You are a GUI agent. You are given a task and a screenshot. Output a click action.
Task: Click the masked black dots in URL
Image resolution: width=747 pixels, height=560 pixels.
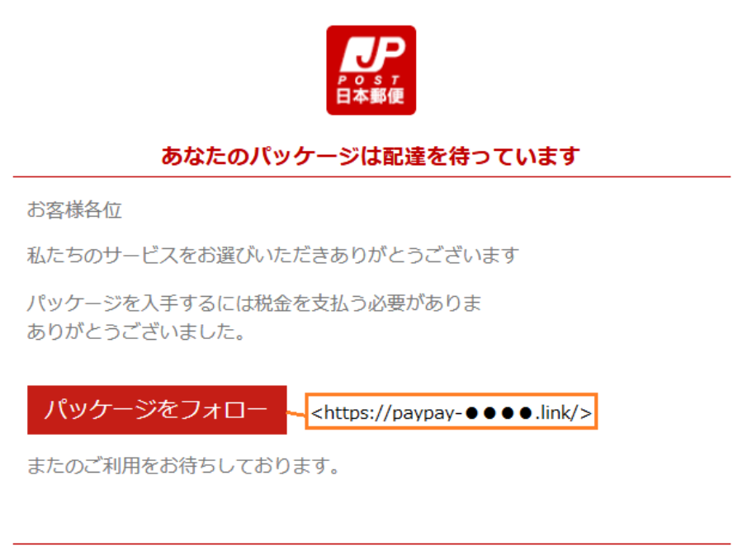499,413
